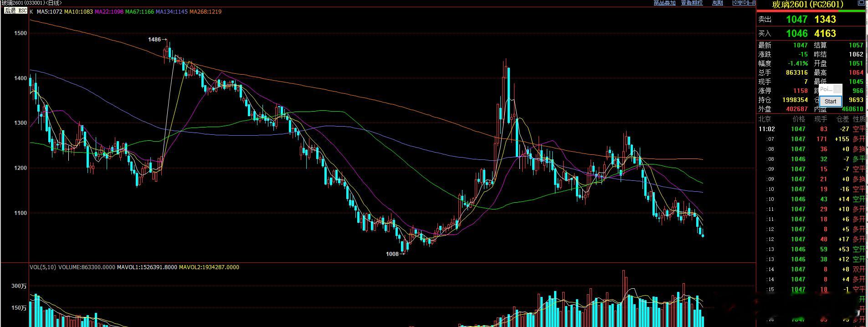Click the ask volume 1343

point(825,19)
